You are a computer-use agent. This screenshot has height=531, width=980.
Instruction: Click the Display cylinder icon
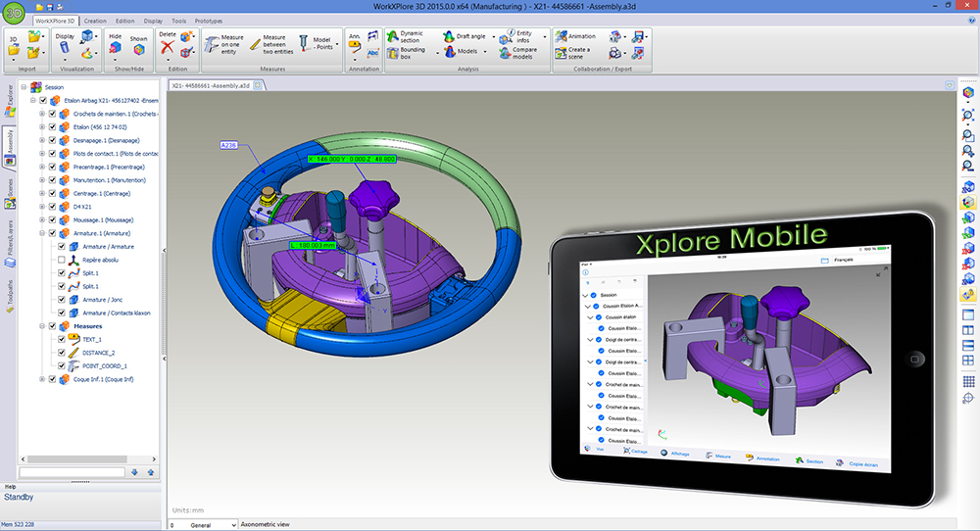coord(65,48)
